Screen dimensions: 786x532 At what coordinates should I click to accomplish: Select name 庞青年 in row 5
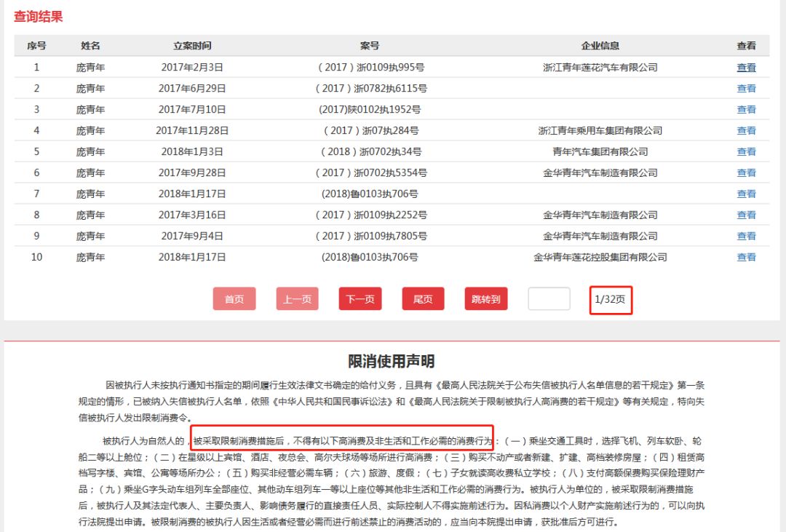90,151
